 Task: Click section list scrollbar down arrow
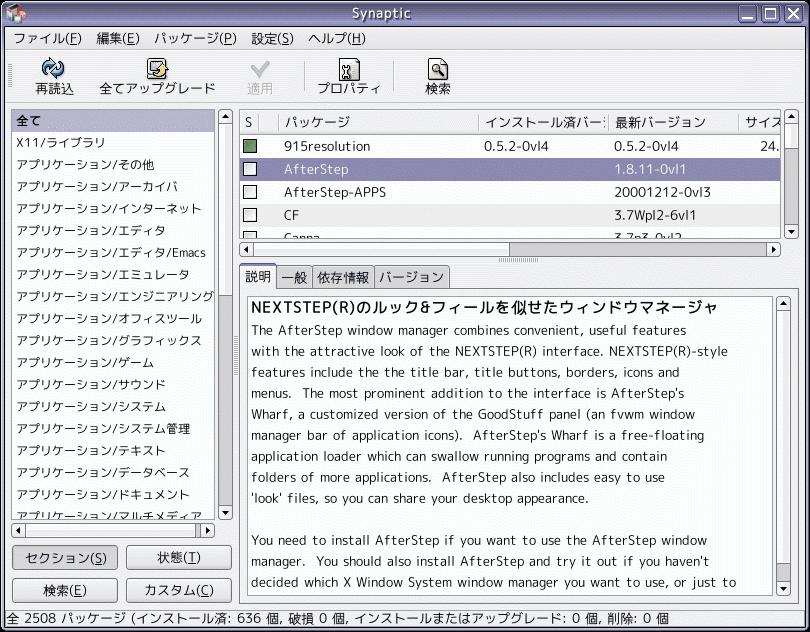coord(225,513)
